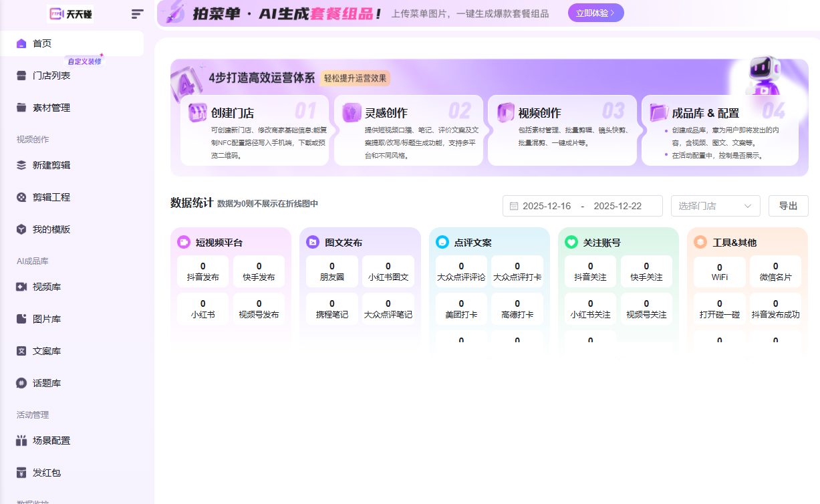Open 我的模版 menu entry

coord(72,229)
